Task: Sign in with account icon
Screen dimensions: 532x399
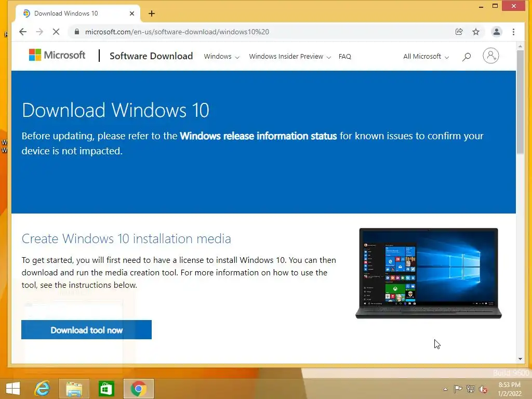Action: pyautogui.click(x=490, y=56)
